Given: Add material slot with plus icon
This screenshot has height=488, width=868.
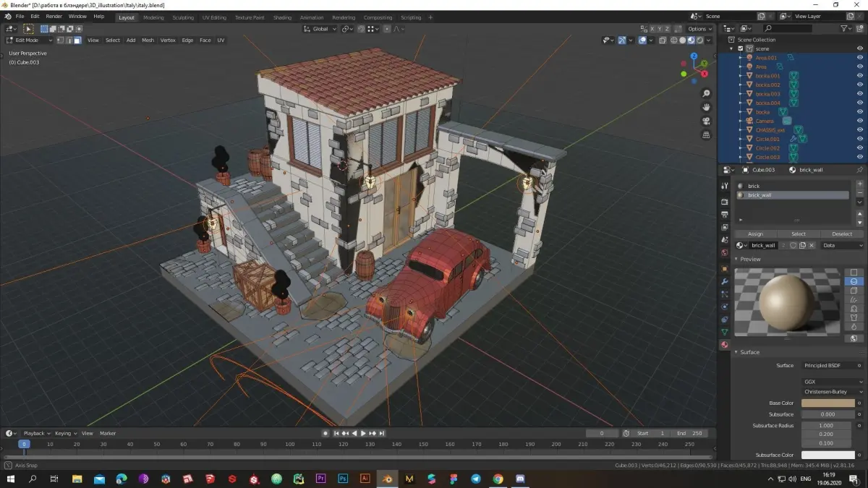Looking at the screenshot, I should click(x=859, y=184).
